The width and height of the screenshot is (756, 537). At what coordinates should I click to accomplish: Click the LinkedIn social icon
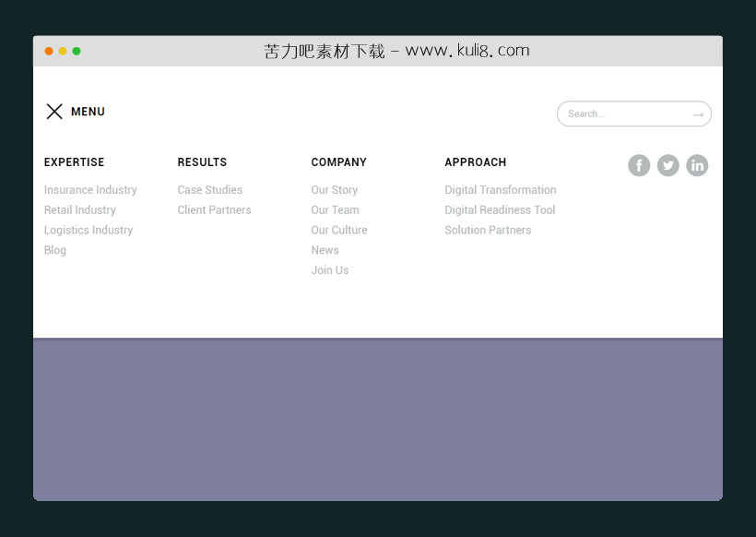point(697,165)
